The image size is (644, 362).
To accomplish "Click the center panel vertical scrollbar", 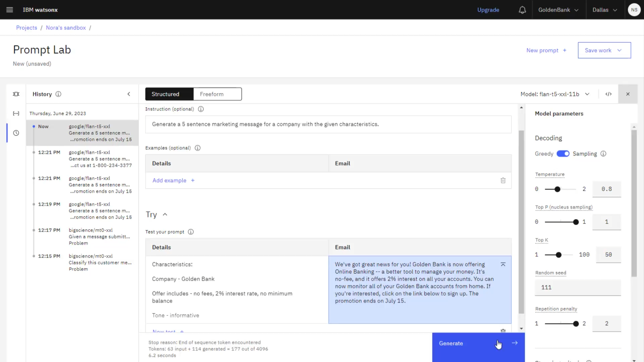I will tap(521, 221).
